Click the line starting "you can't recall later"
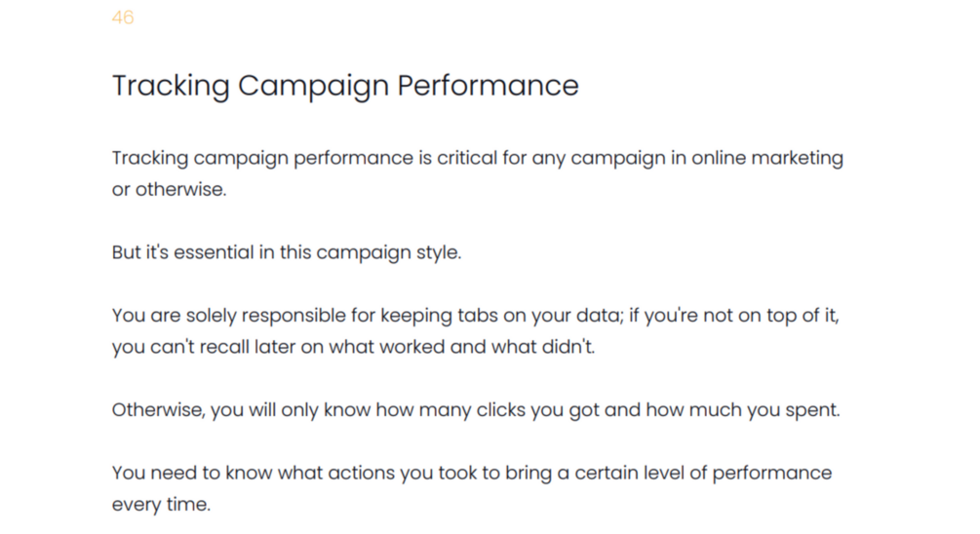 point(353,347)
